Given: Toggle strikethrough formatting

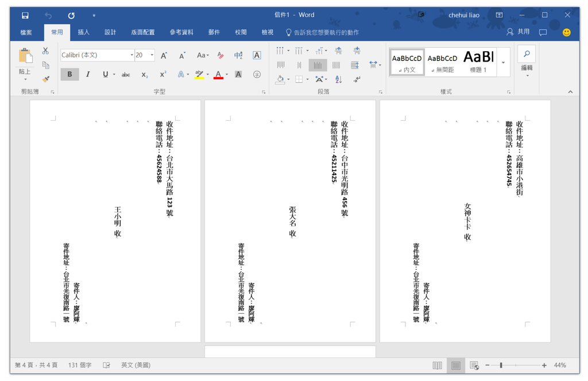Looking at the screenshot, I should [x=126, y=74].
